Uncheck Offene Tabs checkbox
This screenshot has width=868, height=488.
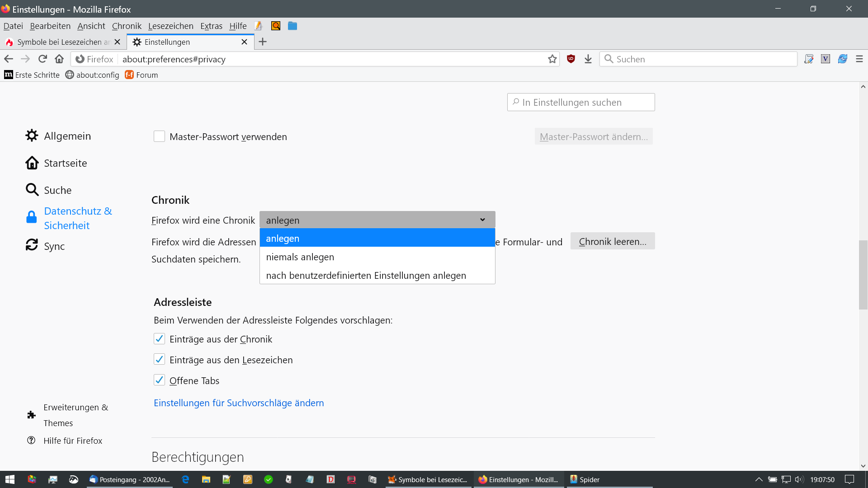tap(159, 380)
